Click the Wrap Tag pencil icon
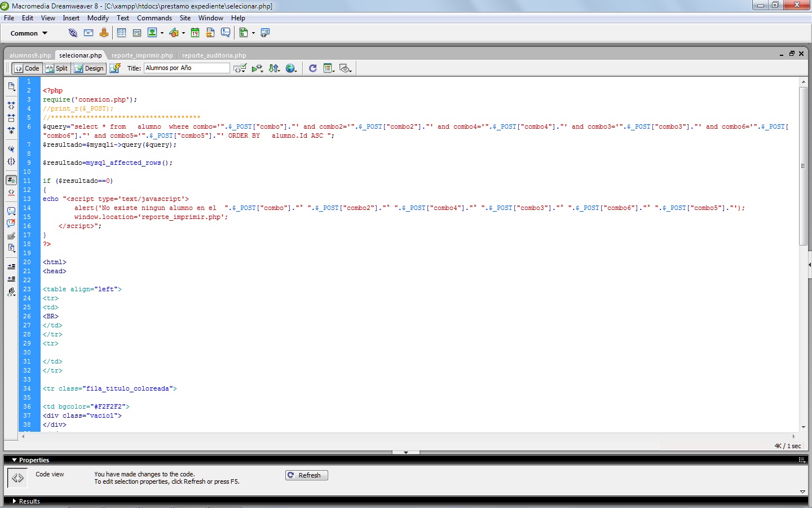 (11, 236)
